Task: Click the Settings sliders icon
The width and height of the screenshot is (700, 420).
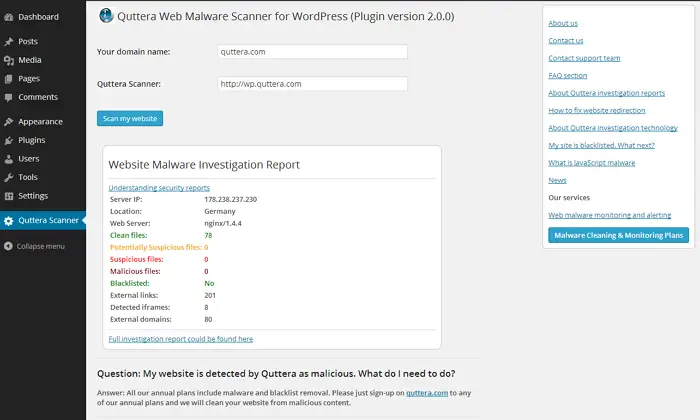Action: click(8, 196)
